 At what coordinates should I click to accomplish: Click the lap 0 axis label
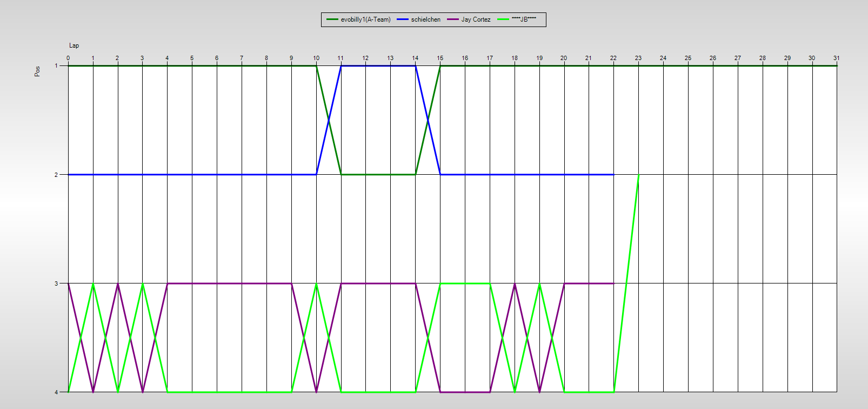pos(68,58)
